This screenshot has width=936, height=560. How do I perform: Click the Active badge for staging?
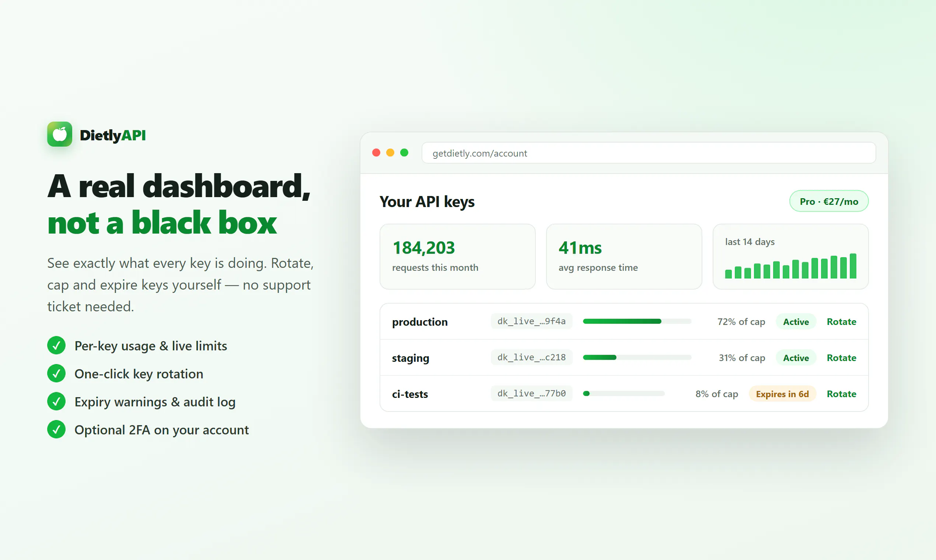[x=796, y=358]
